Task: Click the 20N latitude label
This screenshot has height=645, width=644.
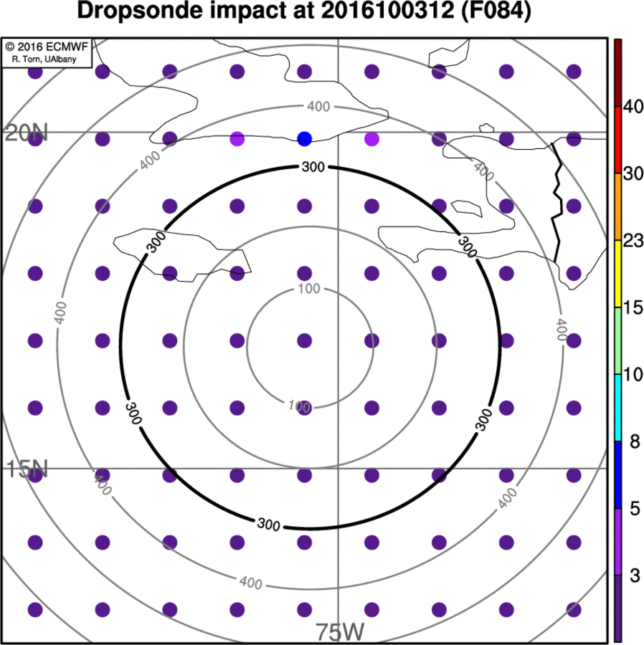Action: (x=27, y=133)
